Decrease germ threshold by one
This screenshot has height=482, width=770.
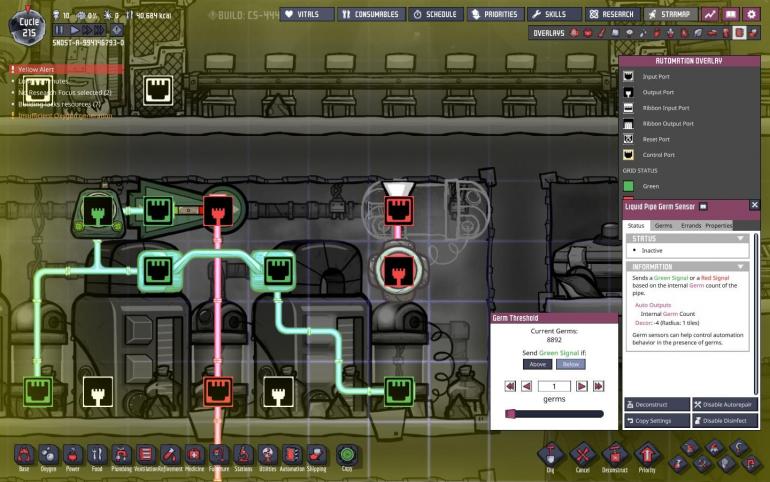point(526,386)
